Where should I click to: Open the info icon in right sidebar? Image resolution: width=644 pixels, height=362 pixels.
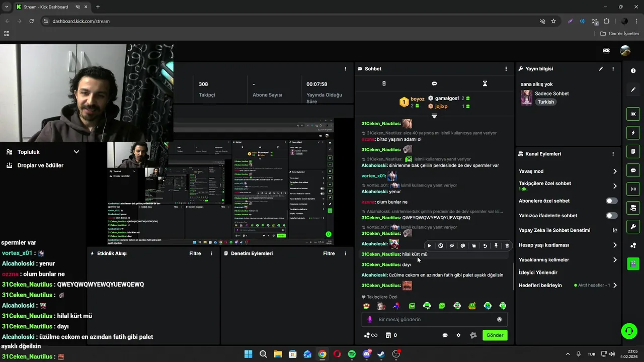pos(633,71)
